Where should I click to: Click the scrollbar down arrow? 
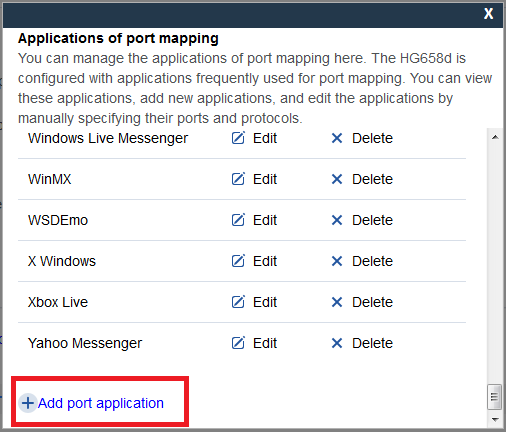(495, 419)
